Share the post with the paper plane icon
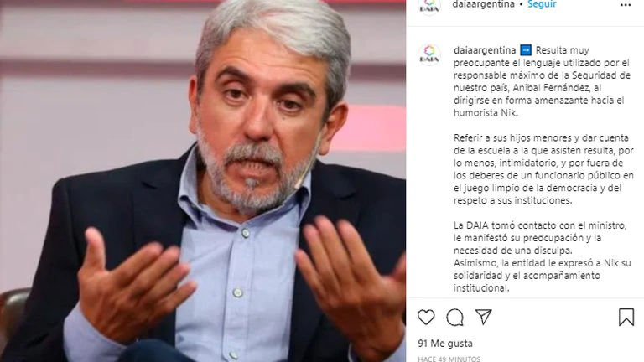This screenshot has width=644, height=362. pos(483,317)
